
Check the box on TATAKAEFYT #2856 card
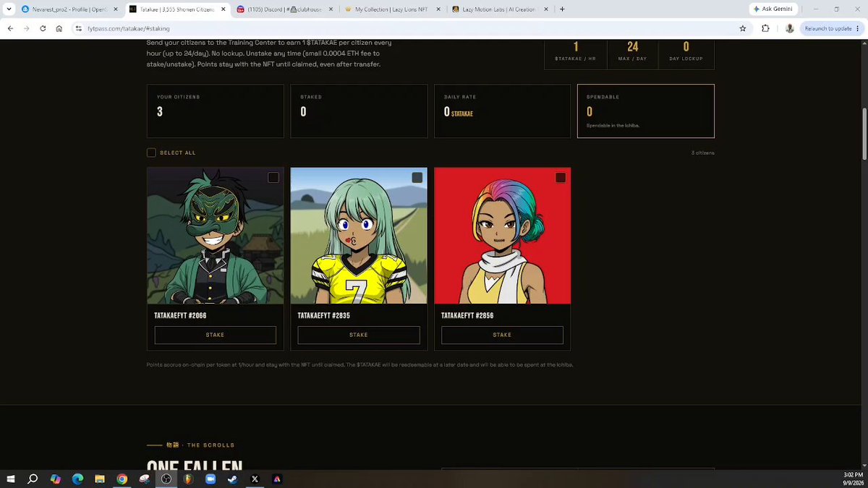tap(561, 178)
